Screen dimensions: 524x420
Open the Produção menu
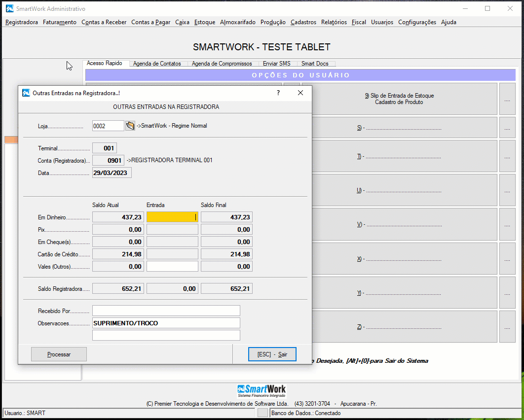273,22
